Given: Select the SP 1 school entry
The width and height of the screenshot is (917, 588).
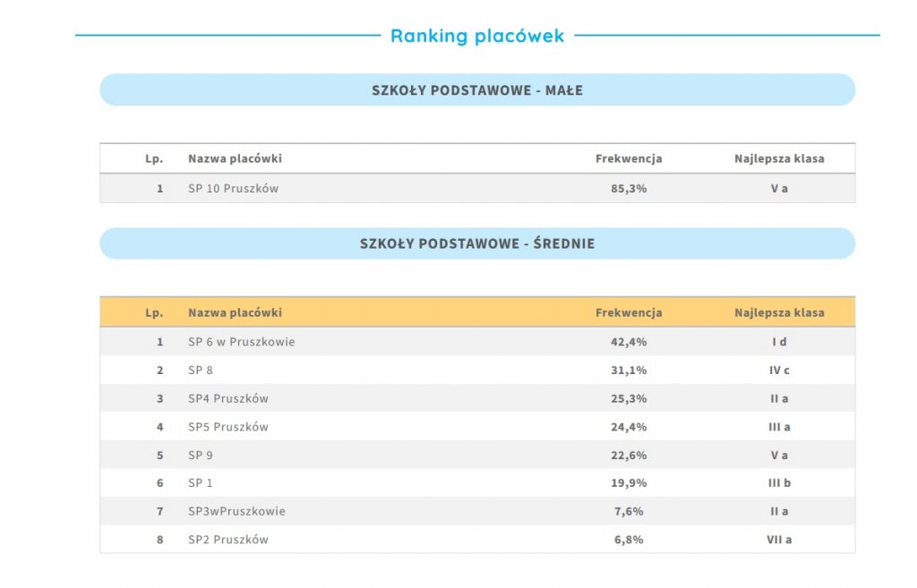Looking at the screenshot, I should coord(201,483).
